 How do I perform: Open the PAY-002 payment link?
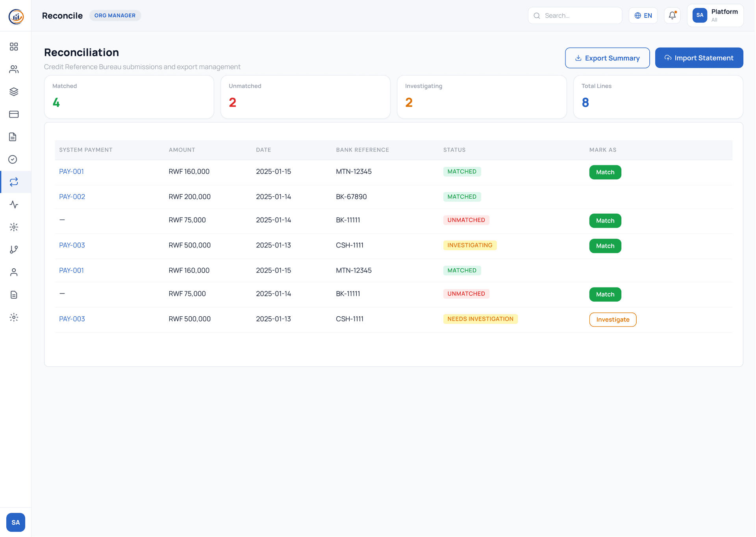point(72,197)
